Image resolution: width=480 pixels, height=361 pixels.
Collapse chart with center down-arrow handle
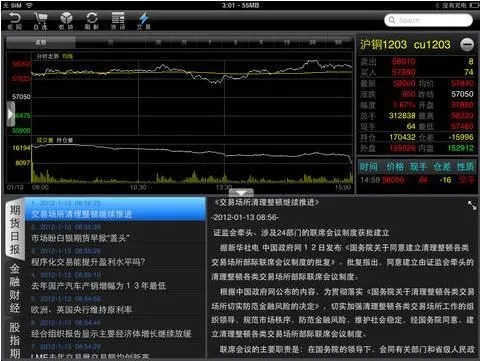click(x=241, y=192)
